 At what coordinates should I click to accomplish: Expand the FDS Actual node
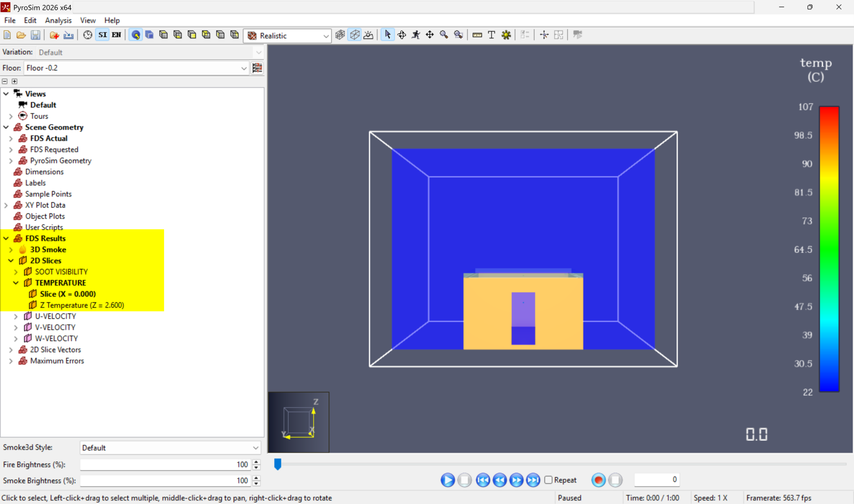[11, 138]
